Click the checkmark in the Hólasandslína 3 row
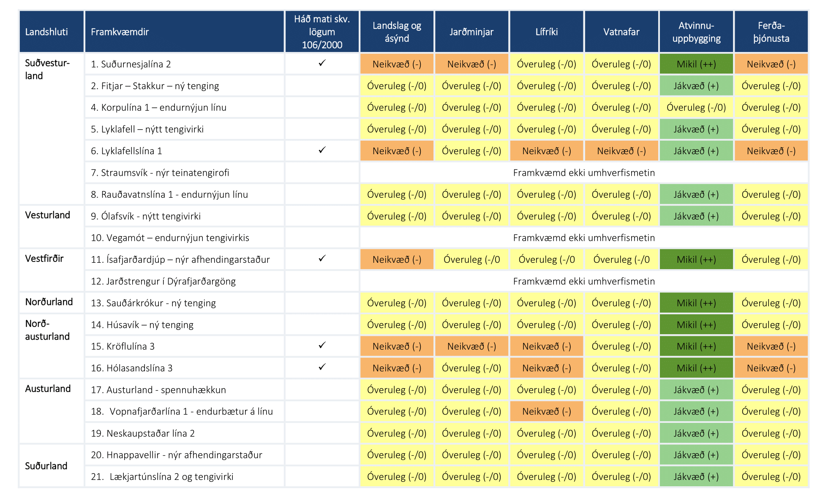The image size is (831, 504). (x=322, y=367)
